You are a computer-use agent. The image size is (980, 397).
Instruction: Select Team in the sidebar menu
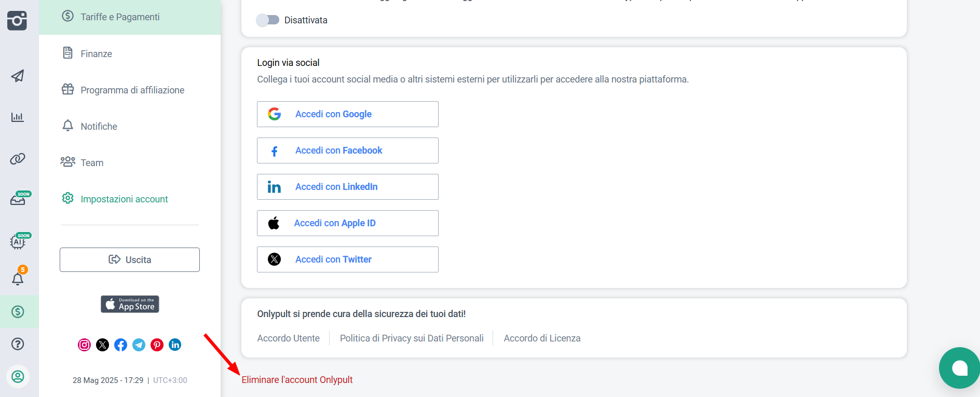click(92, 162)
